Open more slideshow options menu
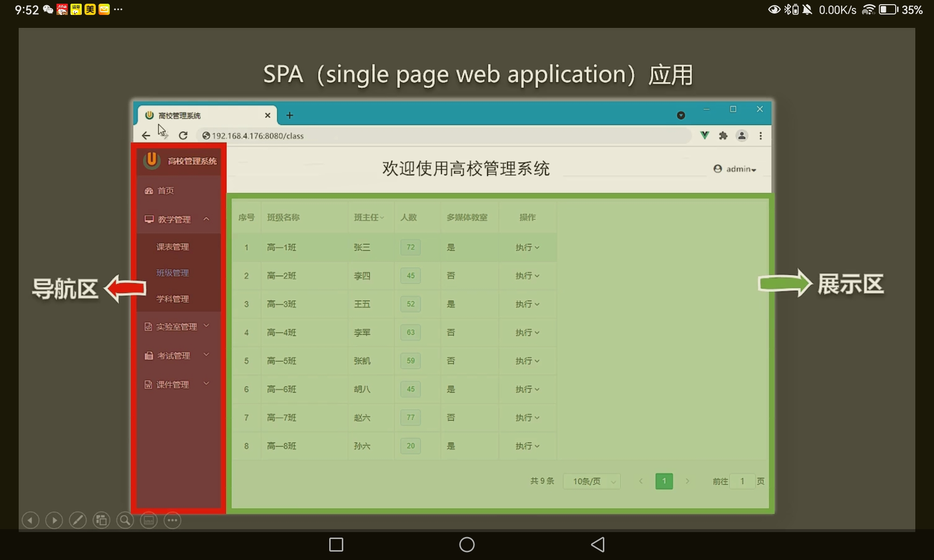 click(x=172, y=520)
